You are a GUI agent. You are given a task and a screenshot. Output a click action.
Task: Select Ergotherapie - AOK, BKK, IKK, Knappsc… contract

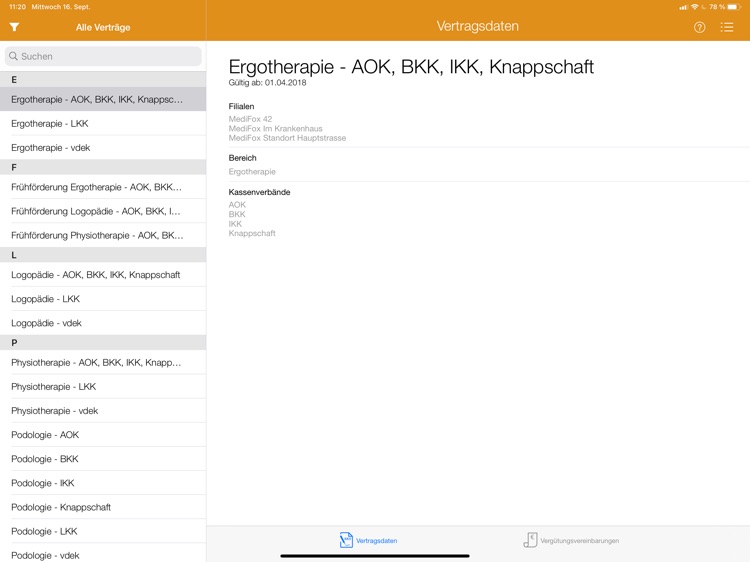click(103, 99)
